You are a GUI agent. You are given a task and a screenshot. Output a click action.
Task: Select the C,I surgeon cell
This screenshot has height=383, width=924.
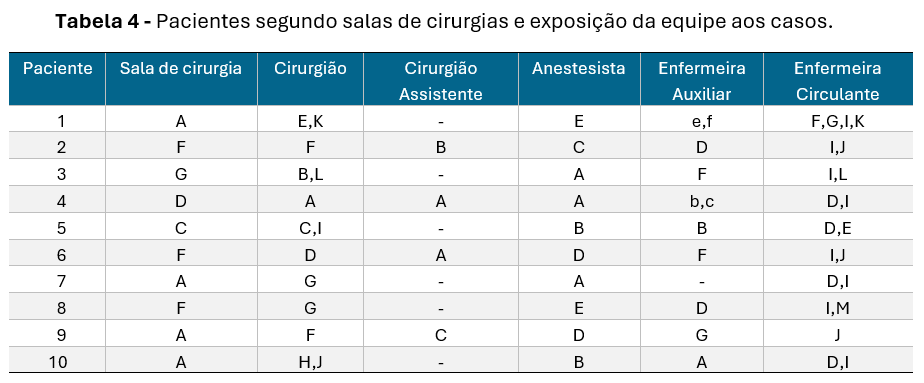click(311, 227)
